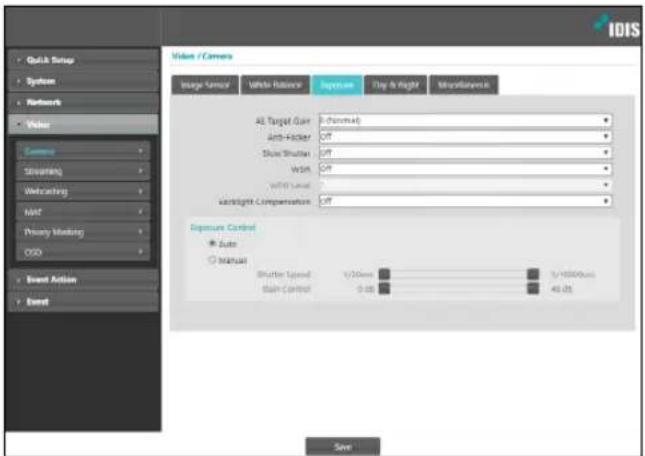Open the Anti-Flicker dropdown
The width and height of the screenshot is (645, 456).
pyautogui.click(x=465, y=137)
